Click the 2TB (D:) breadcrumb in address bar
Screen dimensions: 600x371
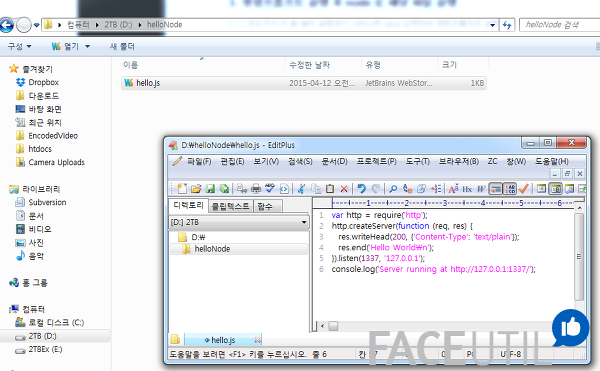(x=118, y=25)
